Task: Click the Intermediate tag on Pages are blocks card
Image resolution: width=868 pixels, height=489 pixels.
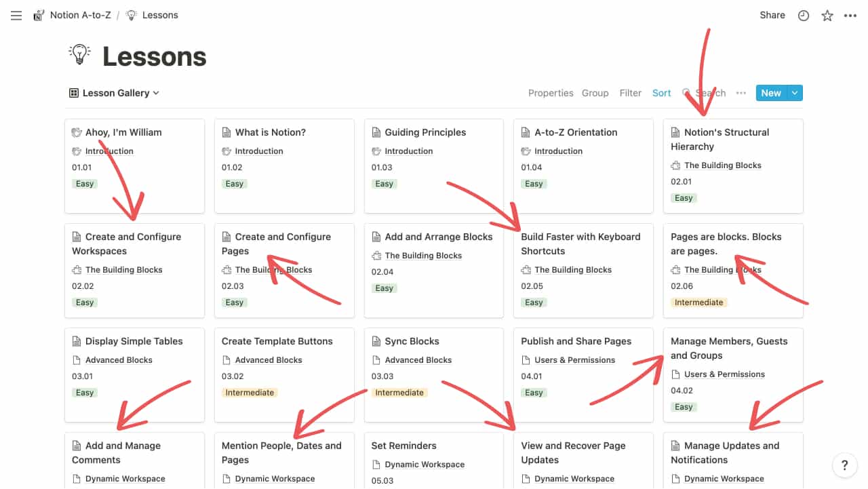Action: [698, 302]
